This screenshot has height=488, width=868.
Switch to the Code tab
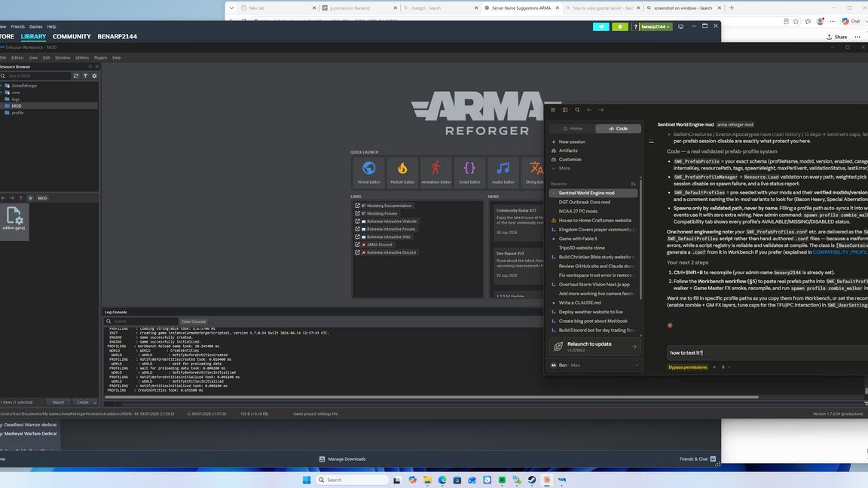(x=618, y=128)
